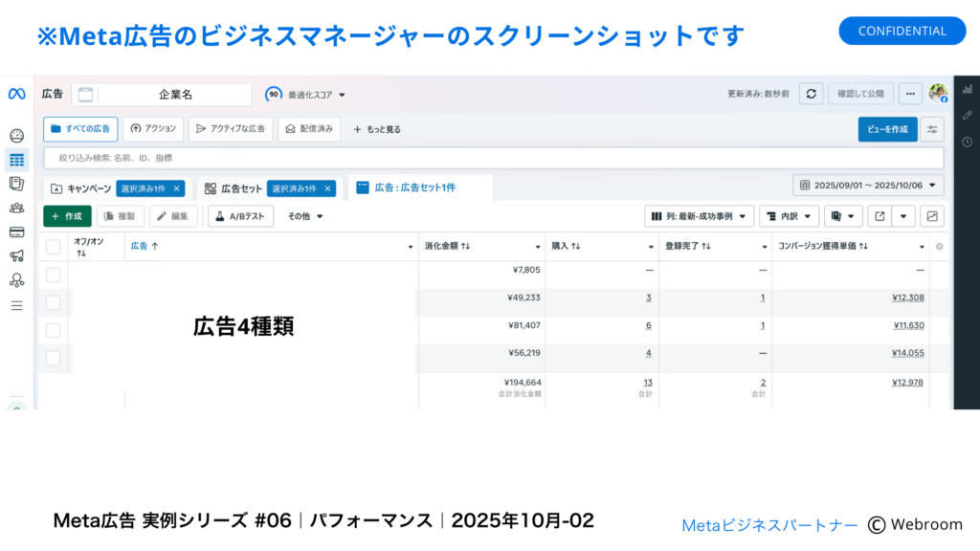Click the export icon next to 内訳 dropdown
Image resolution: width=980 pixels, height=551 pixels.
coord(881,216)
